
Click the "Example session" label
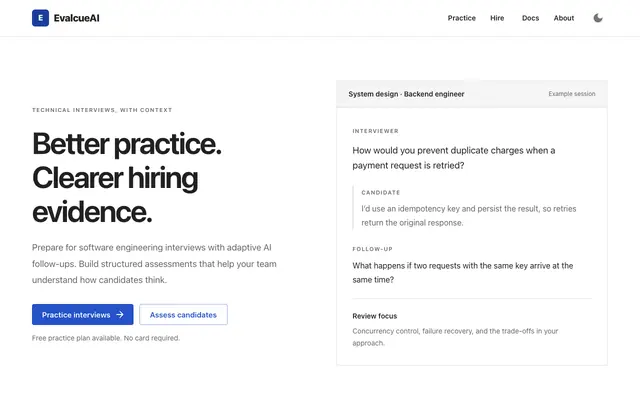tap(571, 94)
